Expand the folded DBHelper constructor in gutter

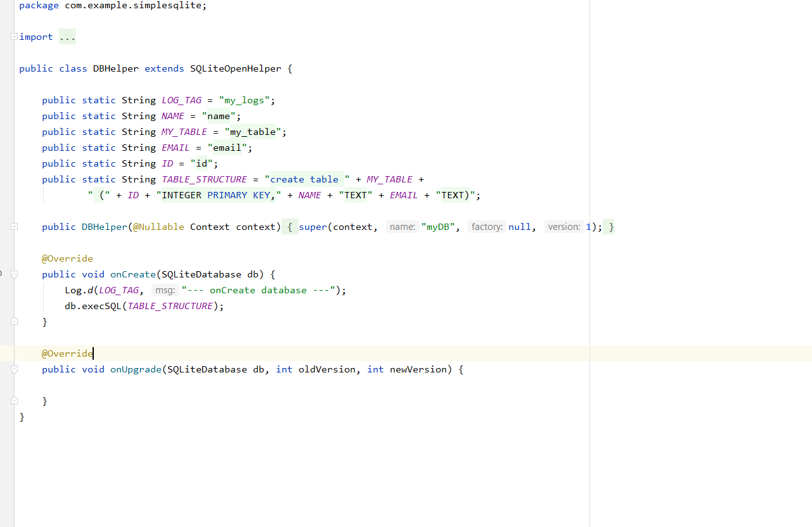pos(14,227)
